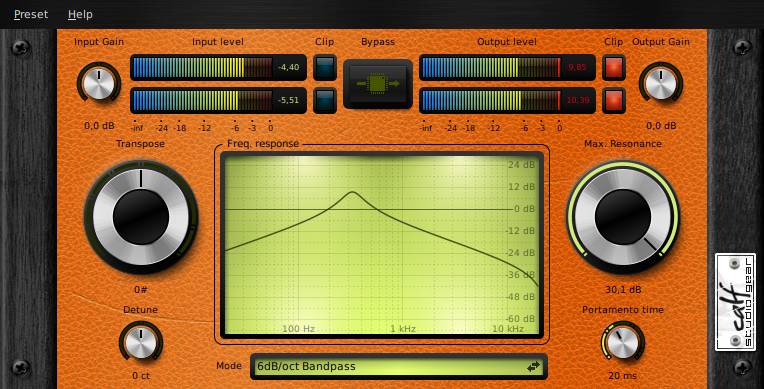This screenshot has height=389, width=764.
Task: Click the bottom-right panel screw
Action: pos(742,367)
